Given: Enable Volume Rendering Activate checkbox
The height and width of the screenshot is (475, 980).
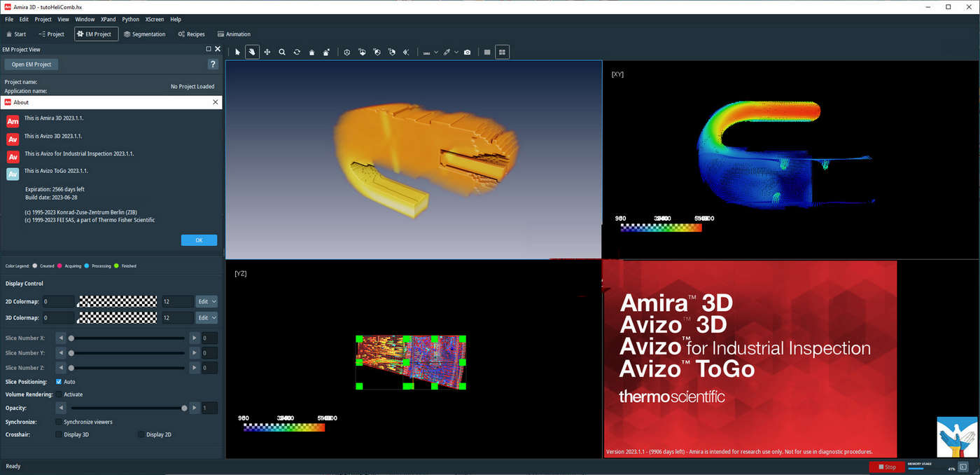Looking at the screenshot, I should [59, 394].
